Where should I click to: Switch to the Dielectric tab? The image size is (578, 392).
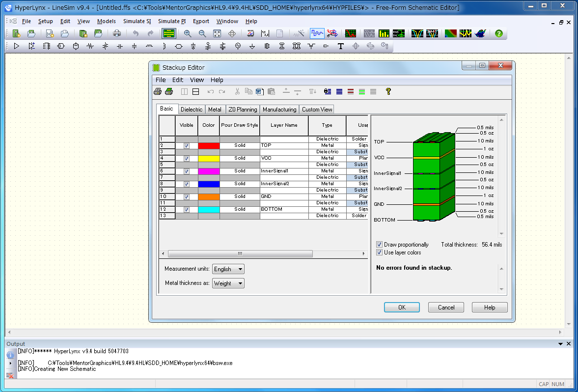coord(191,110)
